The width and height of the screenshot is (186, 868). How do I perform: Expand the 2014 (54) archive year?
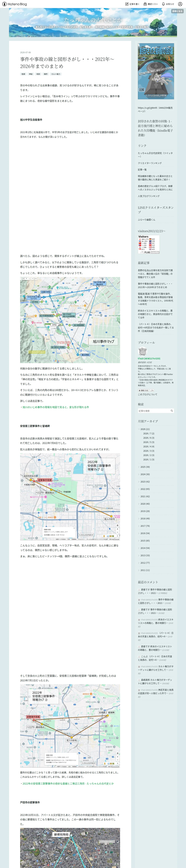(x=139, y=548)
